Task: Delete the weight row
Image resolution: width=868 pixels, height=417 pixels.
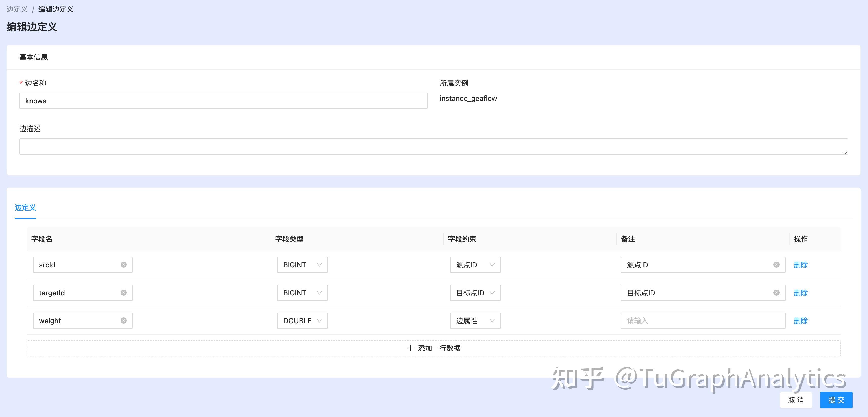Action: pyautogui.click(x=801, y=321)
